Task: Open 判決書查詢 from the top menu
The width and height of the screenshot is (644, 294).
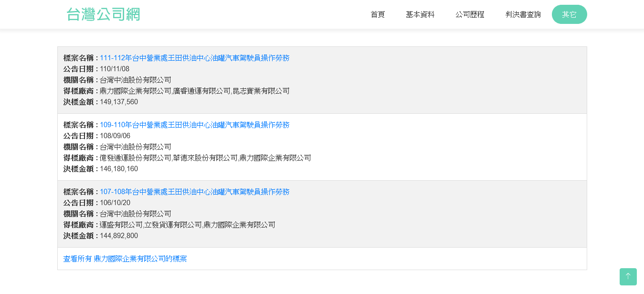Action: click(x=523, y=14)
